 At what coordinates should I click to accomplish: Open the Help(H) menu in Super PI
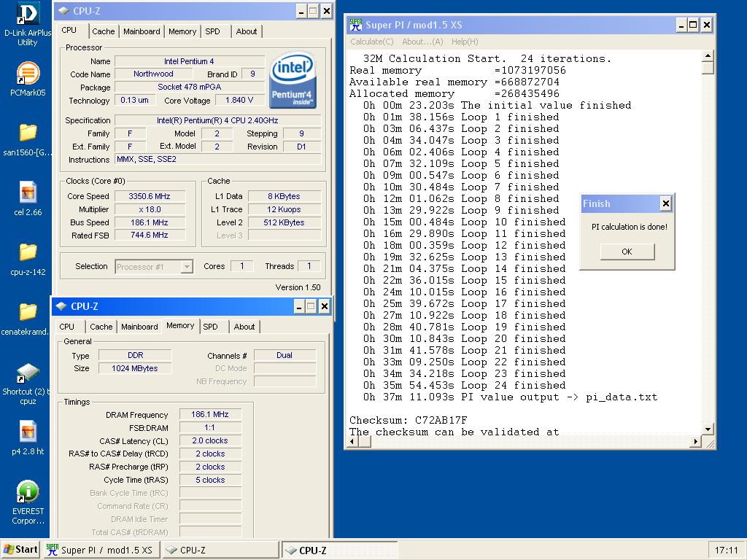465,42
